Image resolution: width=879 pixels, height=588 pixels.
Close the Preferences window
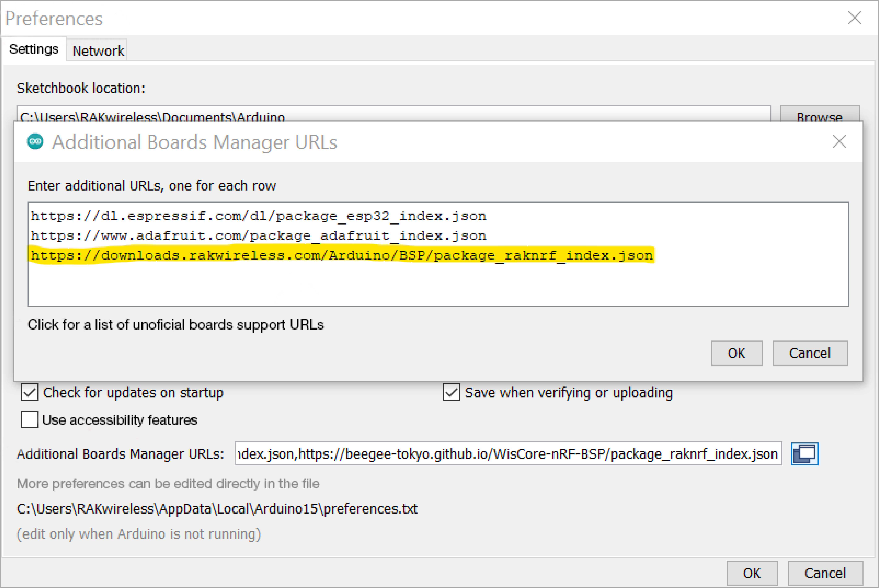pyautogui.click(x=855, y=18)
